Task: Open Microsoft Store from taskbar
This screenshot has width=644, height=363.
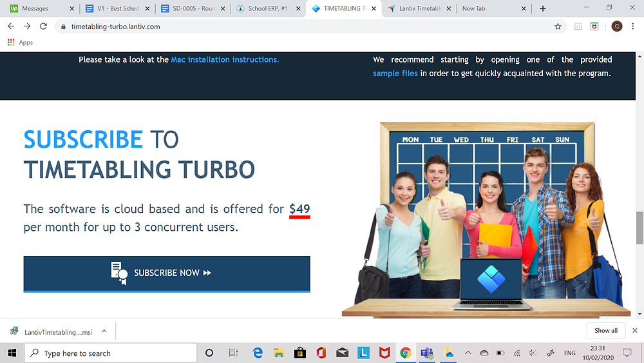Action: [x=300, y=353]
